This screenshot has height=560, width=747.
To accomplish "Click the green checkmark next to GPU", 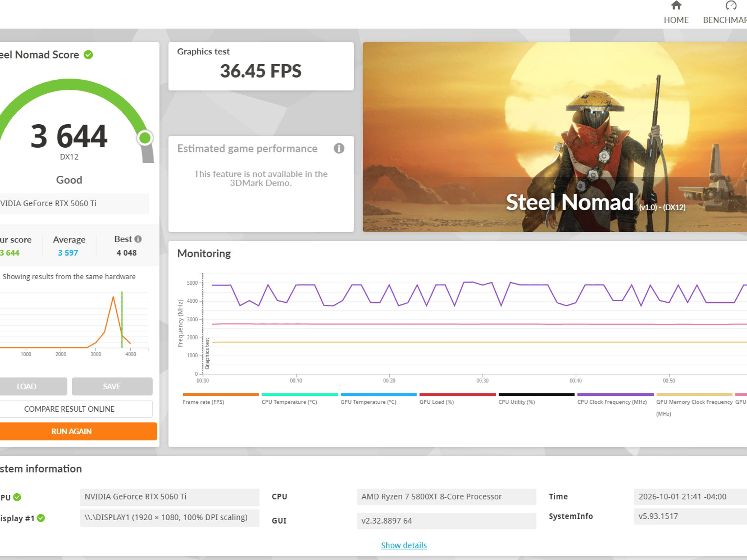I will click(x=17, y=497).
